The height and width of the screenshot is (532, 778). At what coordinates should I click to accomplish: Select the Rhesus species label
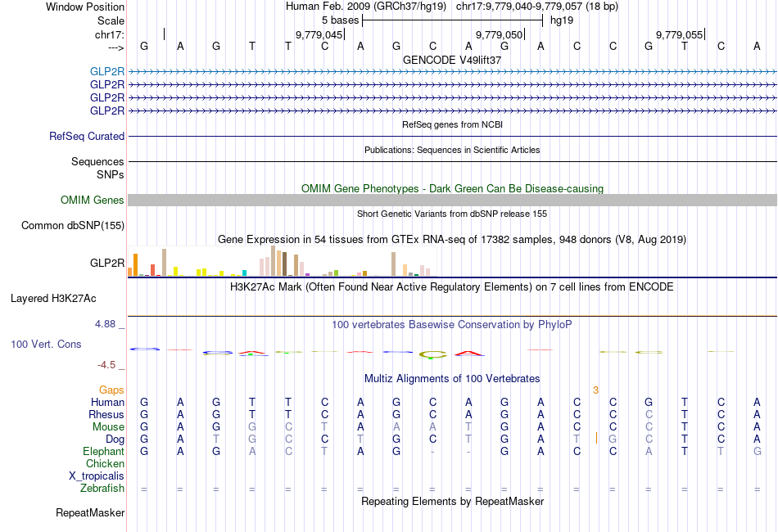[x=106, y=414]
